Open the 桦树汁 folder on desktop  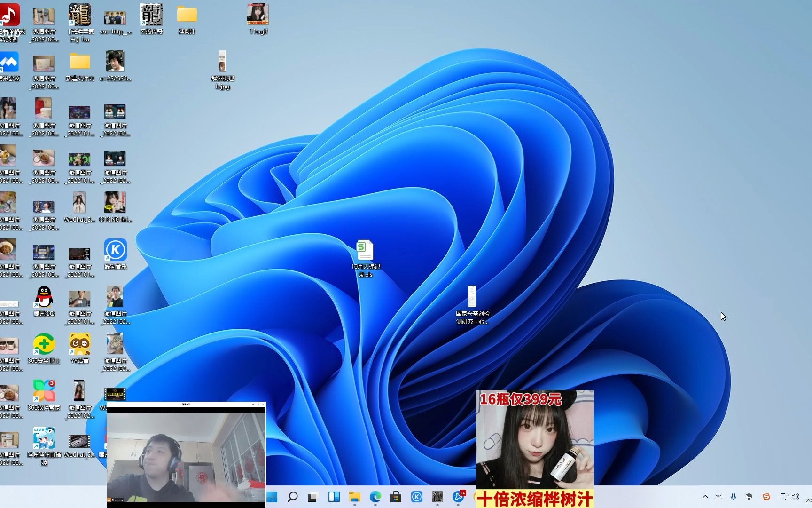(187, 19)
